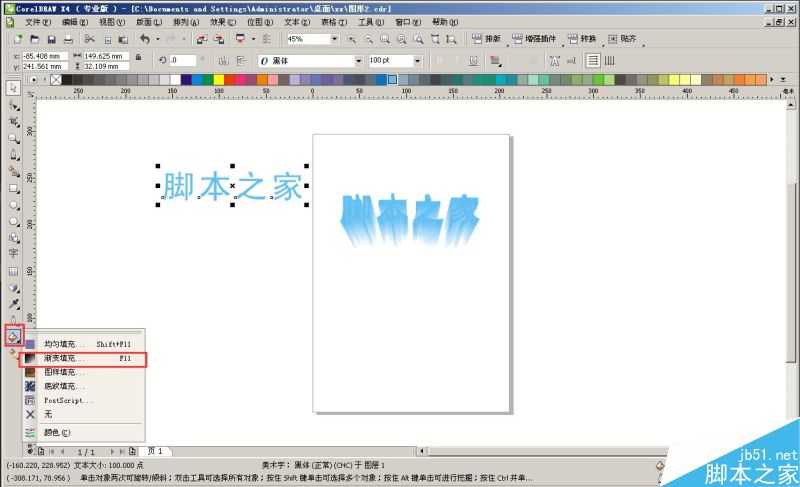800x487 pixels.
Task: Click the Undo arrow icon in the toolbar
Action: click(145, 39)
